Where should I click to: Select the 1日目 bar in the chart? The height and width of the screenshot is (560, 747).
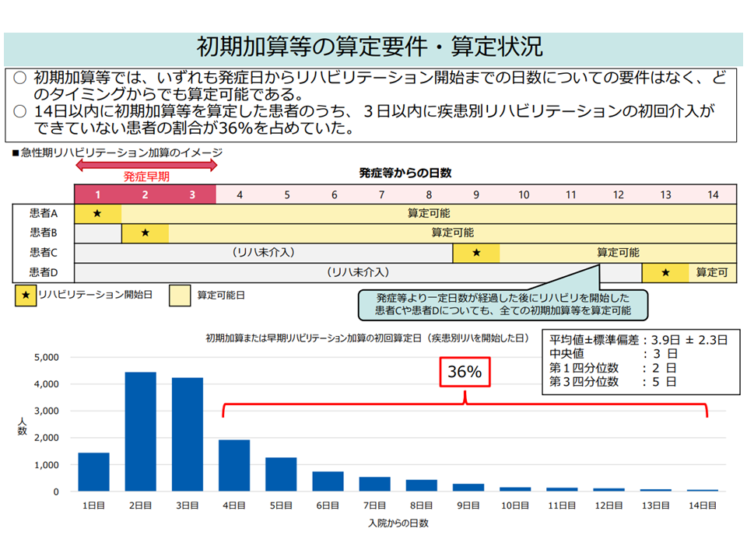[93, 472]
